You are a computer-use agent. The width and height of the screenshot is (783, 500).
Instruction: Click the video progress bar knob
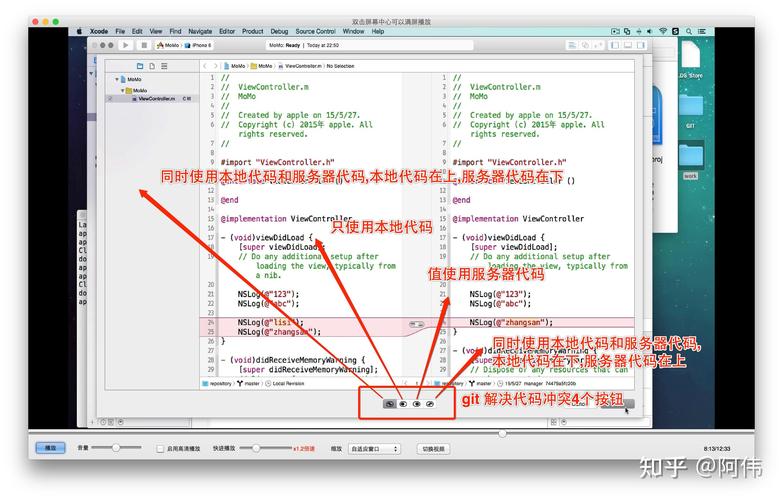[x=502, y=433]
